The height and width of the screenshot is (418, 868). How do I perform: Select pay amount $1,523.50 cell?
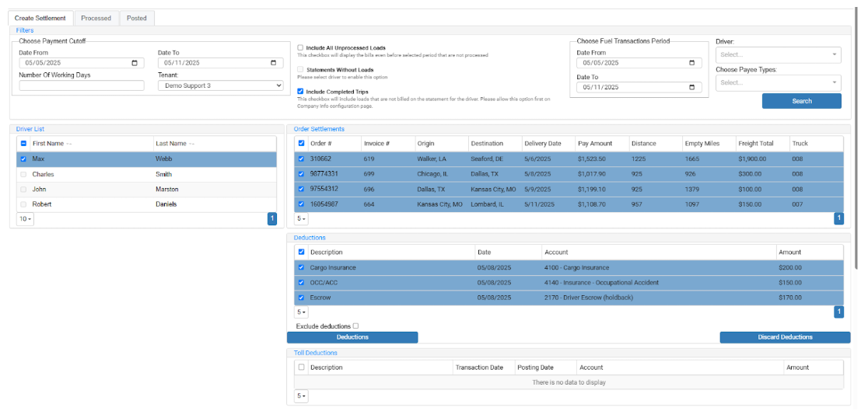click(x=592, y=158)
